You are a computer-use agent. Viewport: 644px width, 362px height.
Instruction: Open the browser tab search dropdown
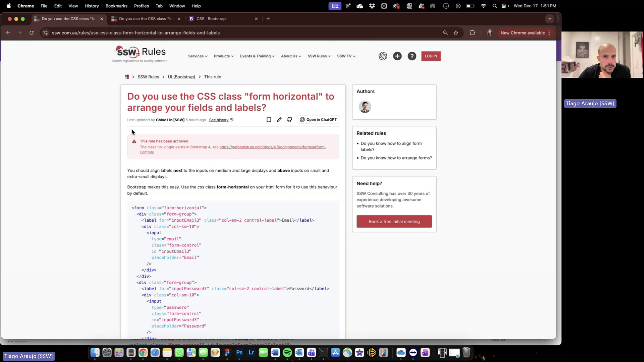[x=549, y=19]
